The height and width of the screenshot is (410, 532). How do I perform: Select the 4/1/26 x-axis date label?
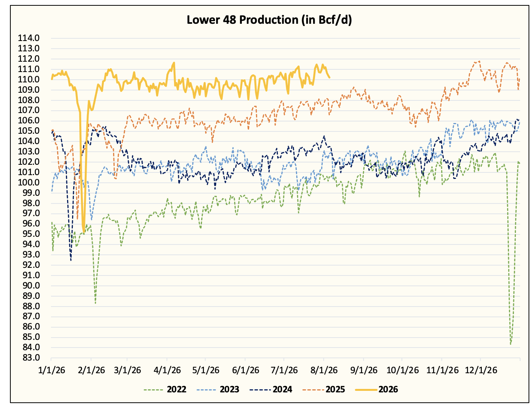click(x=167, y=370)
